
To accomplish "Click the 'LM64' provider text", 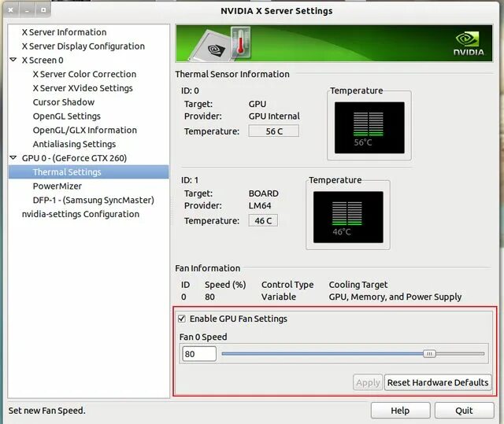I will coord(260,205).
